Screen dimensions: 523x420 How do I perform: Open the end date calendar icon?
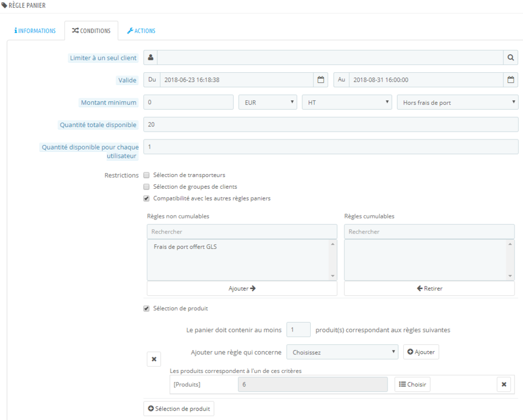click(x=511, y=80)
